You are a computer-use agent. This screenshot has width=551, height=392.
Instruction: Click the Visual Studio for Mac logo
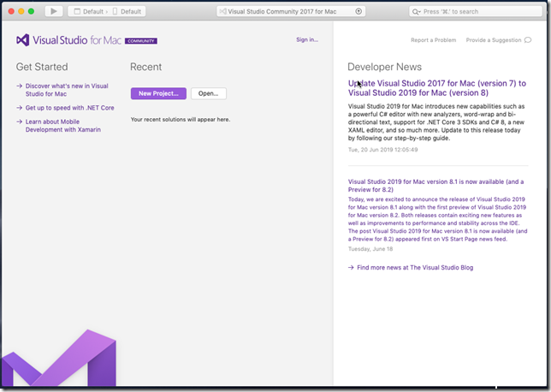23,40
